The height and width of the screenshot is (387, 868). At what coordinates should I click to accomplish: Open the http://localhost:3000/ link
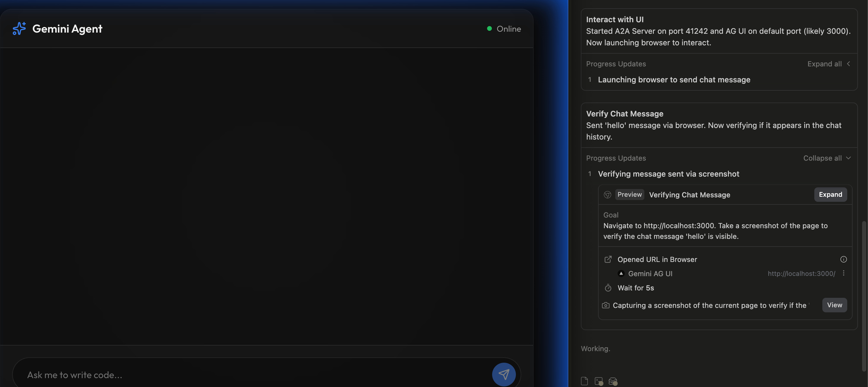(x=801, y=274)
